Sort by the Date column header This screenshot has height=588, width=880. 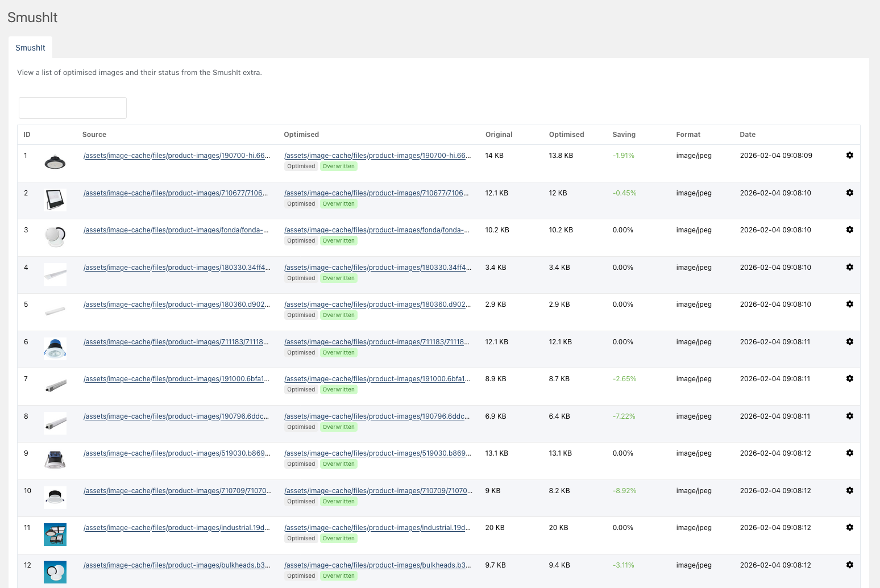coord(748,134)
